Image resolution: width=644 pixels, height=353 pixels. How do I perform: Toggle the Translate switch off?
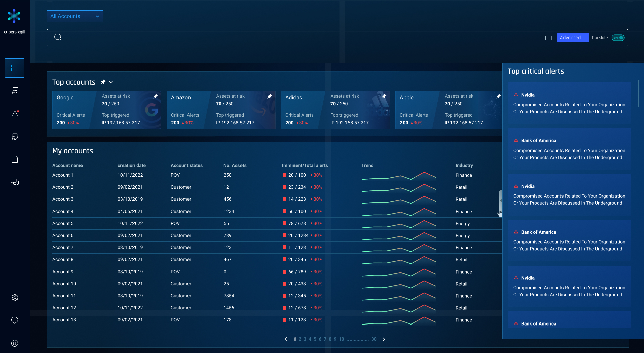(x=618, y=38)
